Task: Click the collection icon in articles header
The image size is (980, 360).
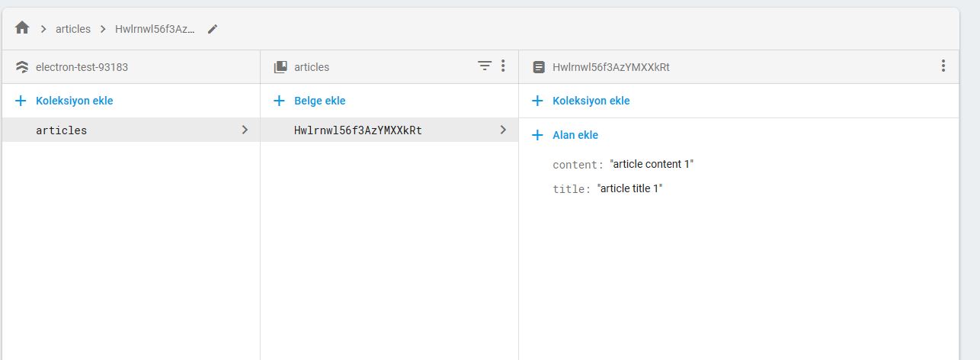Action: [280, 67]
